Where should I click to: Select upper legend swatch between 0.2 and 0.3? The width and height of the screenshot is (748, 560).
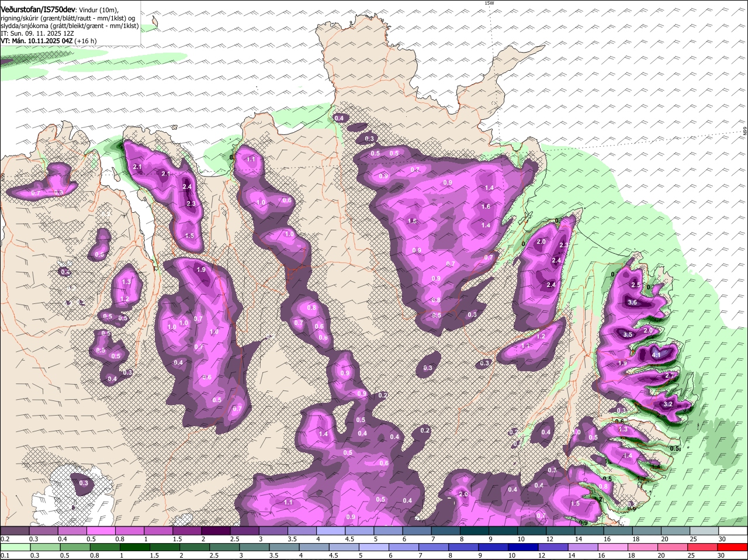(15, 530)
